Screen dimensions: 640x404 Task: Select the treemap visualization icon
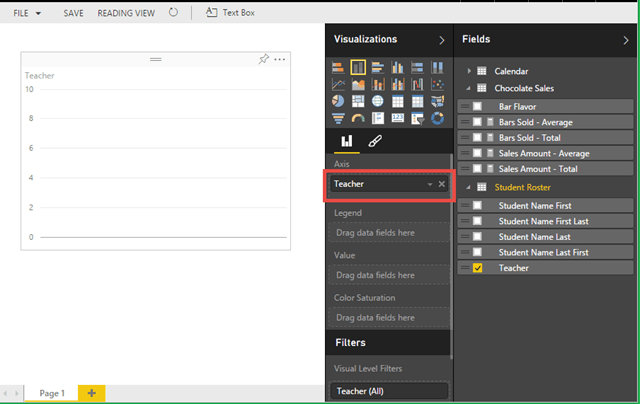click(x=358, y=101)
